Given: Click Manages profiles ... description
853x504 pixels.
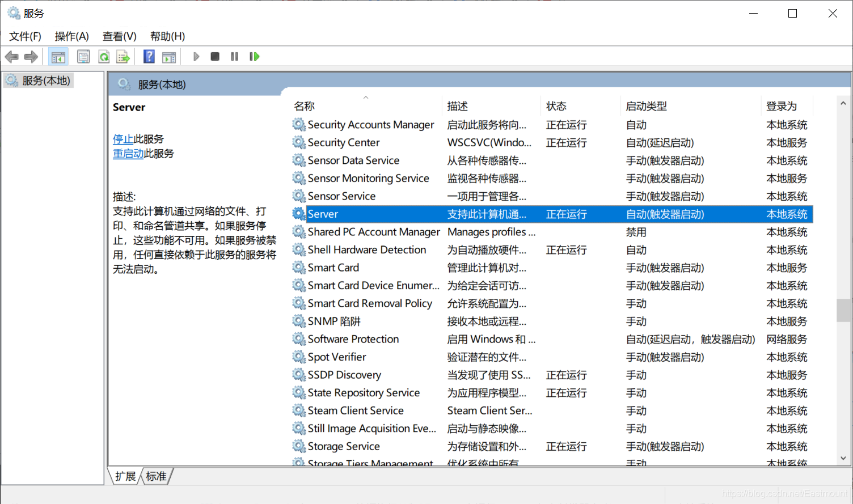Looking at the screenshot, I should point(492,232).
